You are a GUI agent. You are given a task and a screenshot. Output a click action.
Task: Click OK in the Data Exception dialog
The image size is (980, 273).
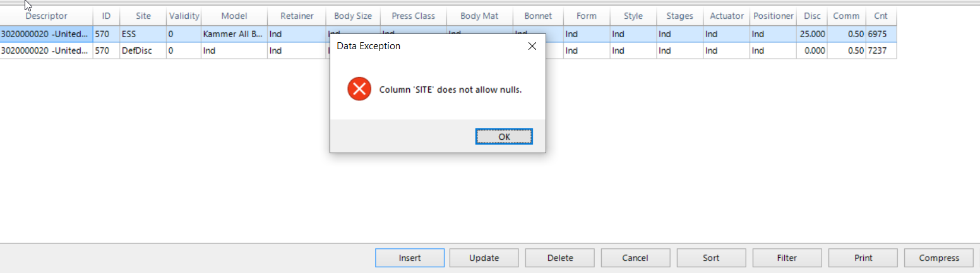(504, 137)
